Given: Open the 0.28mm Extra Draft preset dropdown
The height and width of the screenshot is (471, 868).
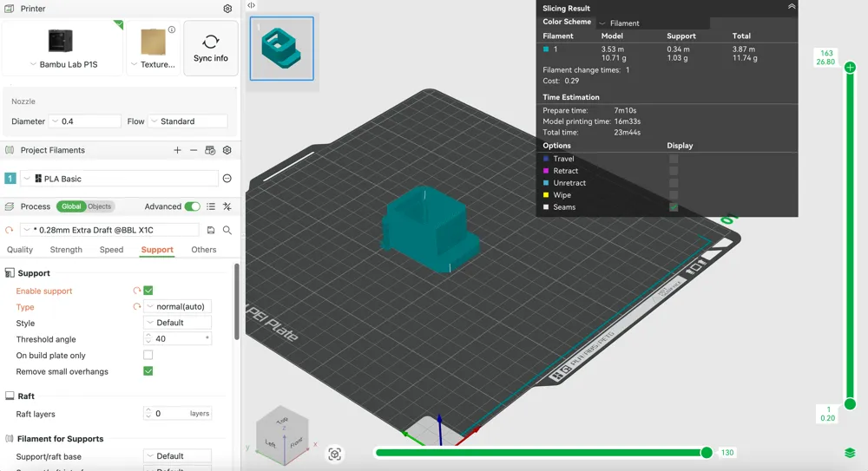Looking at the screenshot, I should coord(109,230).
